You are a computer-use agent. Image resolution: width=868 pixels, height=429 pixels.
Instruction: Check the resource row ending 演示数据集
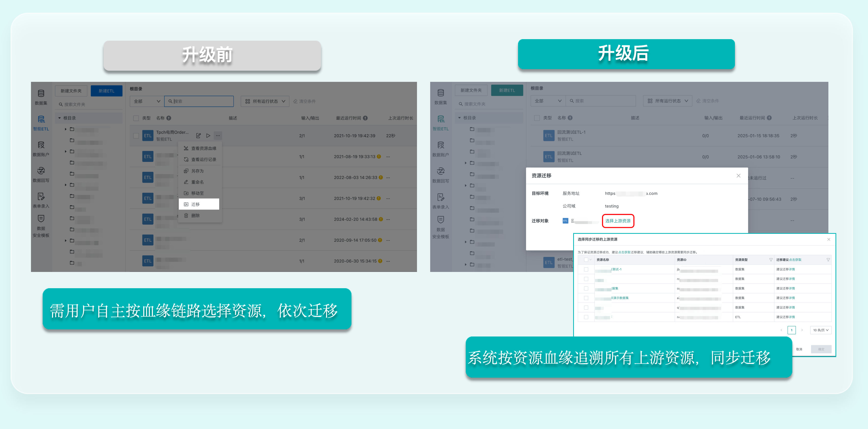[586, 298]
